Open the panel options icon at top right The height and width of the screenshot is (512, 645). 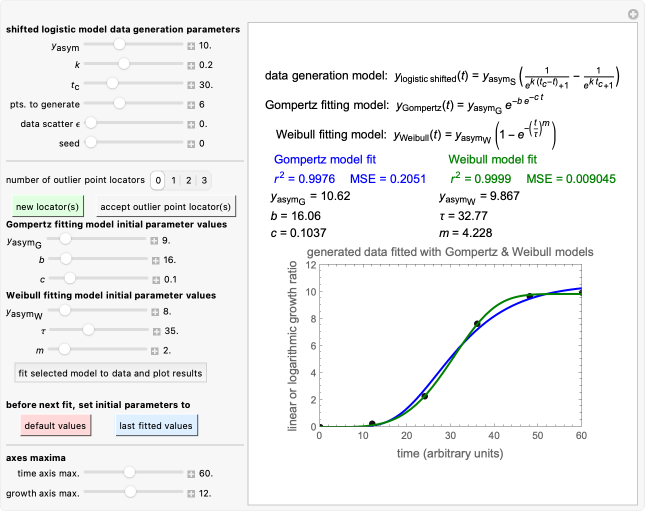632,14
